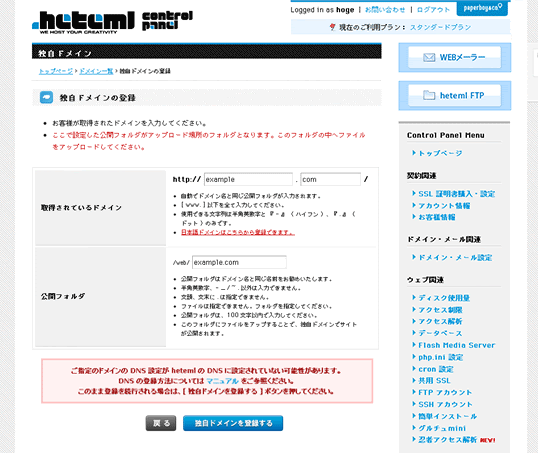Image resolution: width=538 pixels, height=453 pixels.
Task: Open スタンダードプラン plan link
Action: pyautogui.click(x=441, y=27)
